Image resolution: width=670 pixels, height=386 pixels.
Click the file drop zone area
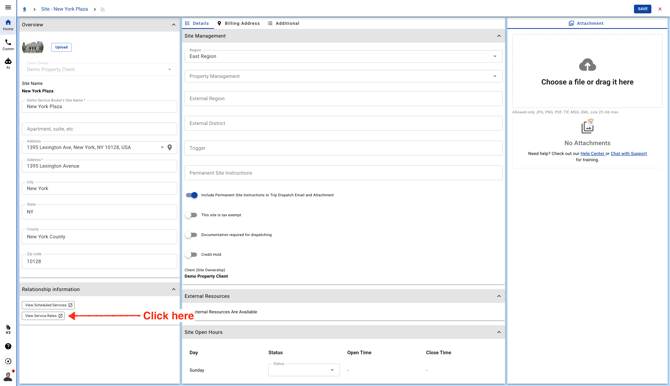pyautogui.click(x=587, y=71)
